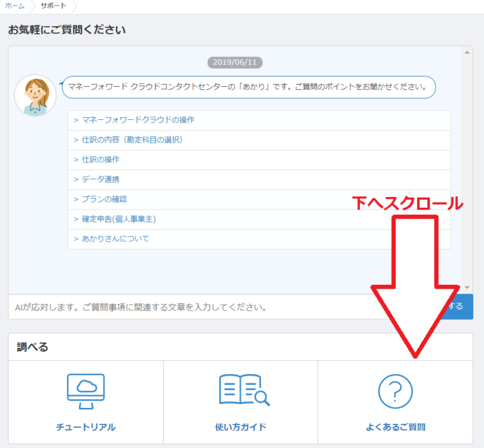The image size is (484, 448).
Task: Click the チュートリアル label text
Action: click(86, 427)
